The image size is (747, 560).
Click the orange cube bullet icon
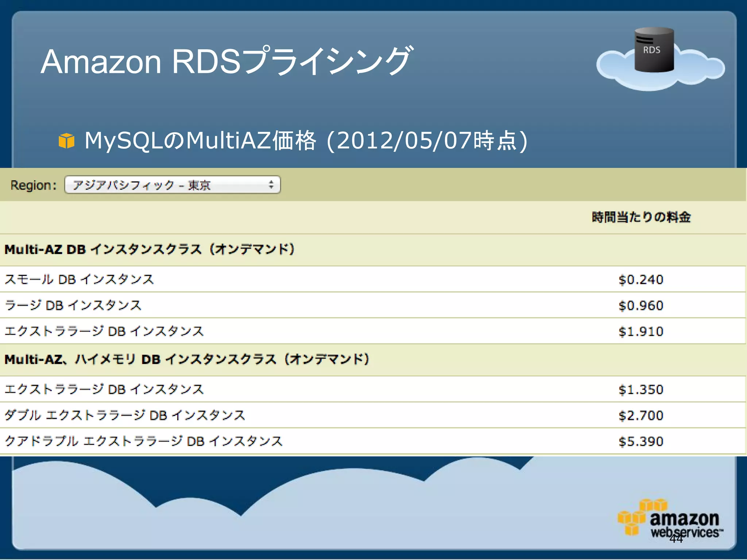66,141
